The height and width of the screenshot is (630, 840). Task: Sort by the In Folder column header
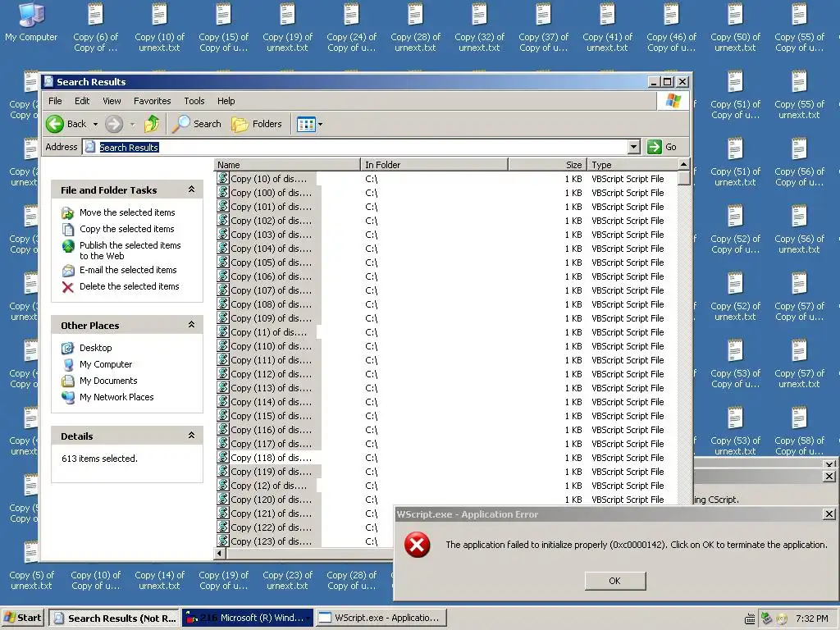(435, 164)
